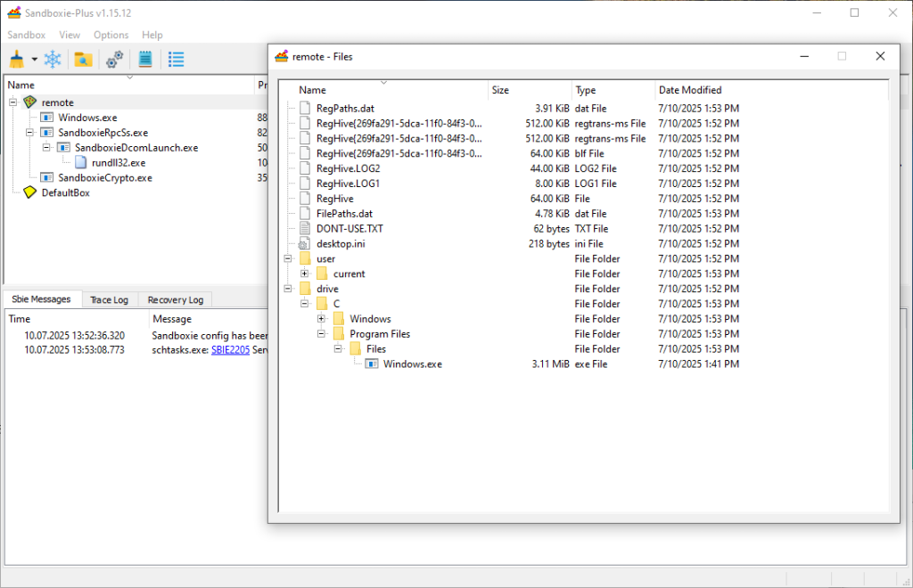Sort files by the Size column header
Viewport: 913px width, 588px height.
pyautogui.click(x=530, y=90)
